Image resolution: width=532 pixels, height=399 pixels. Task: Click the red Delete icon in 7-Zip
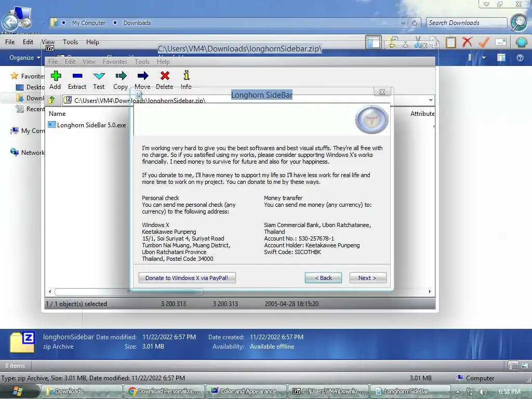[x=165, y=76]
